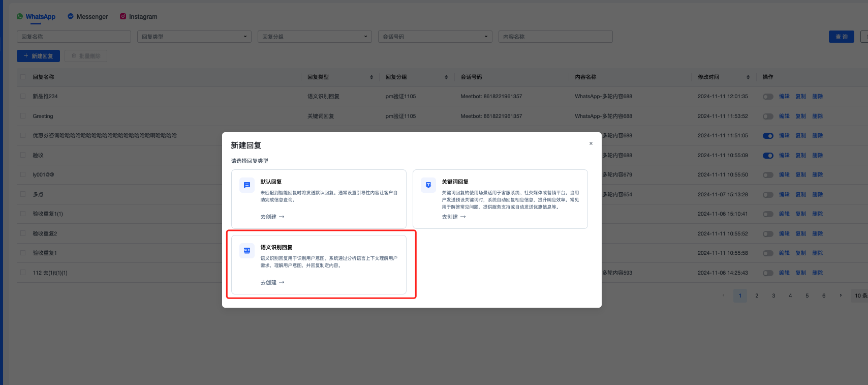Sort by 回复分组 column arrows
Viewport: 868px width, 385px height.
(446, 77)
